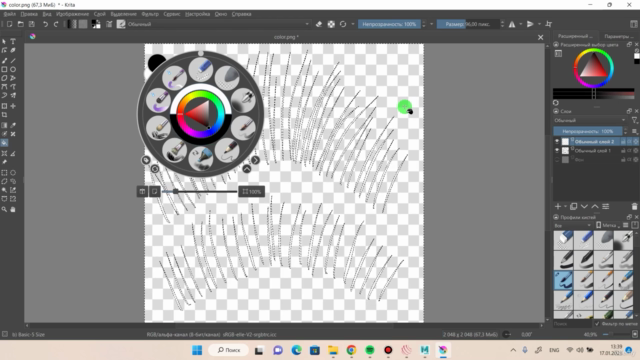Viewport: 640px width, 360px height.
Task: Toggle vertical mirror tool
Action: (530, 24)
